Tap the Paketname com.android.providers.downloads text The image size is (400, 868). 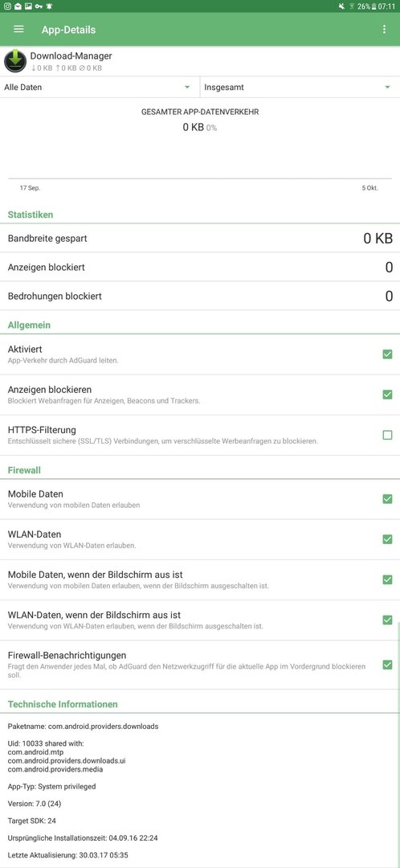point(83,726)
